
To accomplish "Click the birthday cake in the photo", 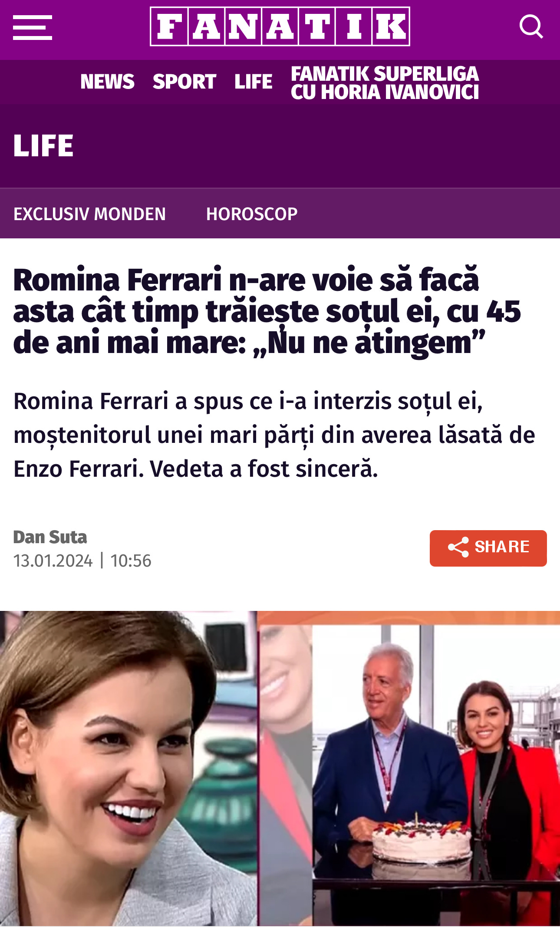I will tap(422, 841).
